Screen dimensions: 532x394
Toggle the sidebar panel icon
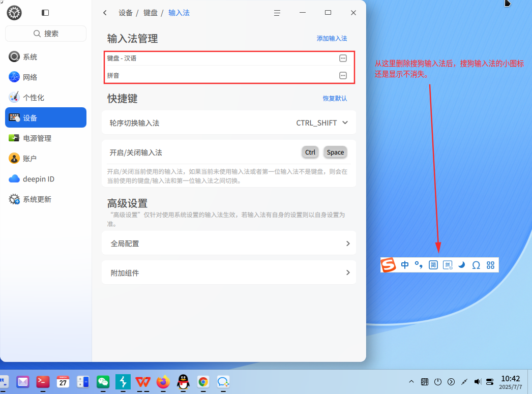click(45, 13)
